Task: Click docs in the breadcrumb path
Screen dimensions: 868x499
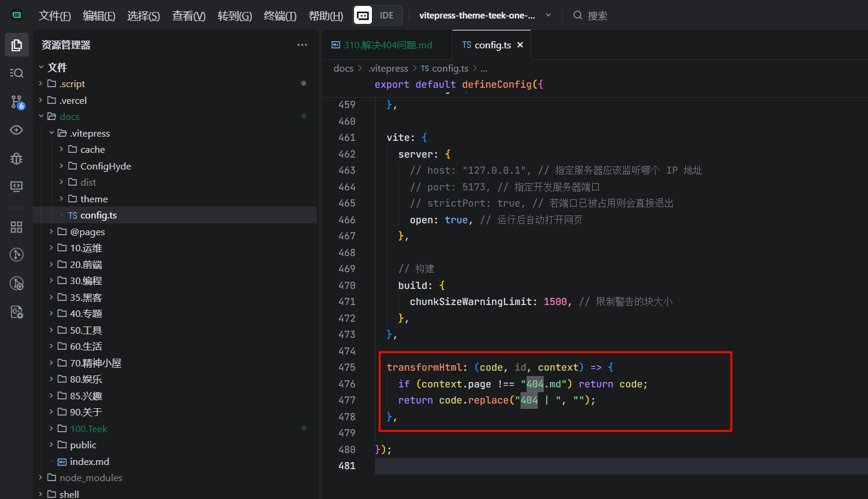Action: (x=343, y=69)
